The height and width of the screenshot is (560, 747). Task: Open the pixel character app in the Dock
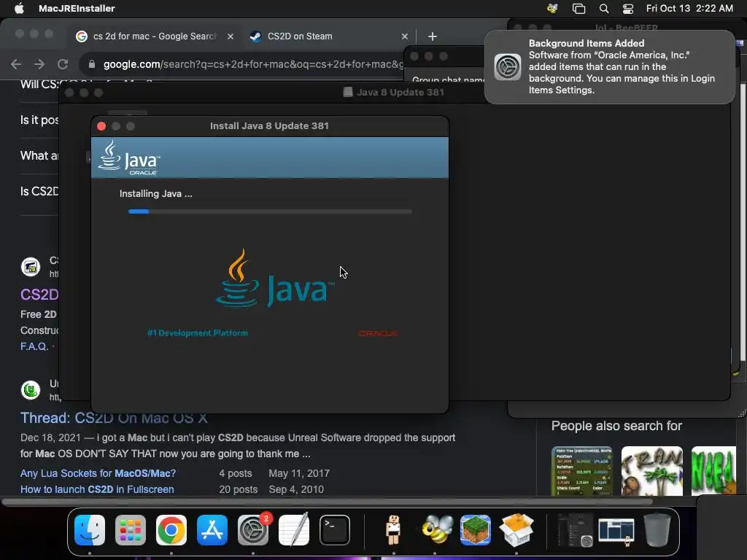393,529
